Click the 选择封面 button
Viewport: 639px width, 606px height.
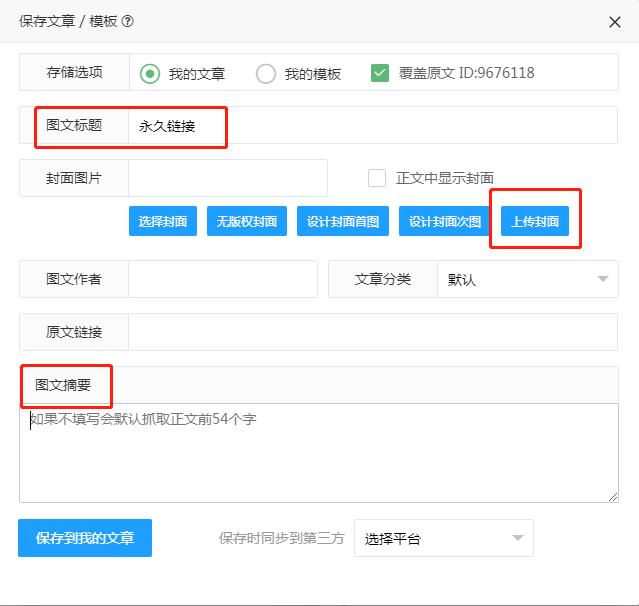(163, 221)
